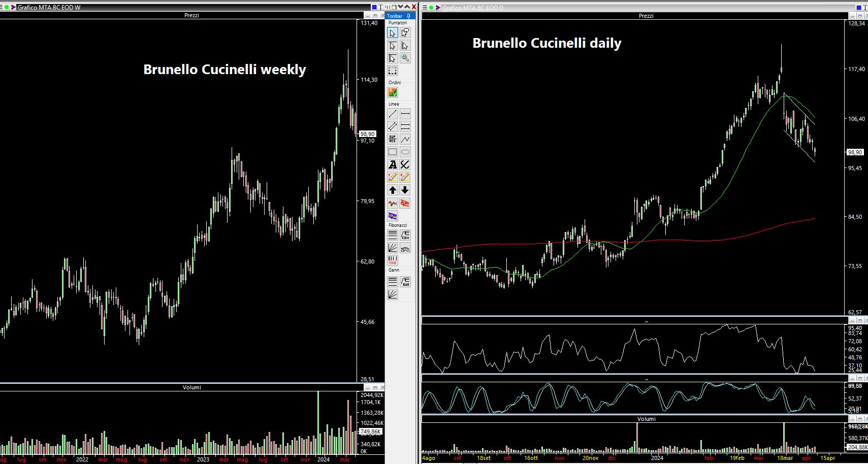
Task: Select the trendline drawing tool
Action: (392, 114)
